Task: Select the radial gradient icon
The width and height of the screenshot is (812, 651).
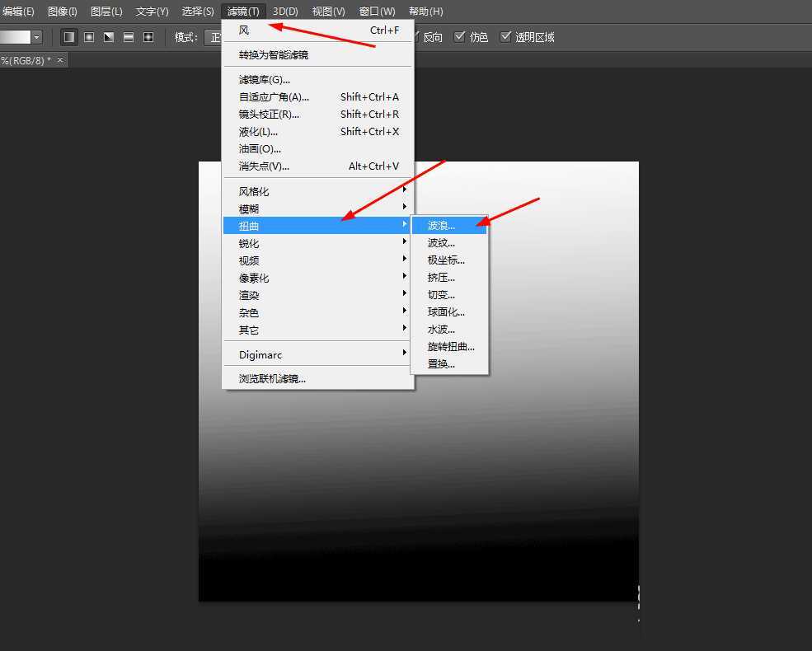Action: coord(89,37)
